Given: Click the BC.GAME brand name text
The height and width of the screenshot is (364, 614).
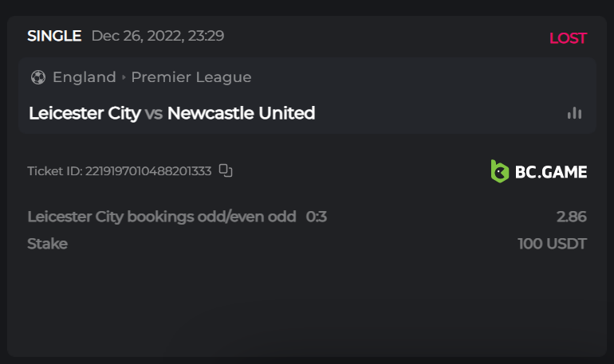Looking at the screenshot, I should [x=551, y=171].
